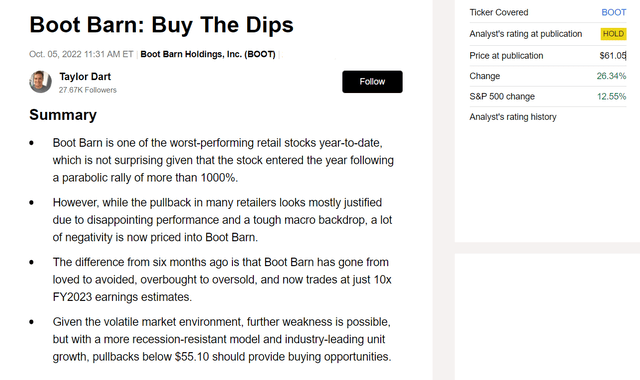The image size is (640, 380).
Task: Click the 26.34% change value
Action: click(611, 76)
